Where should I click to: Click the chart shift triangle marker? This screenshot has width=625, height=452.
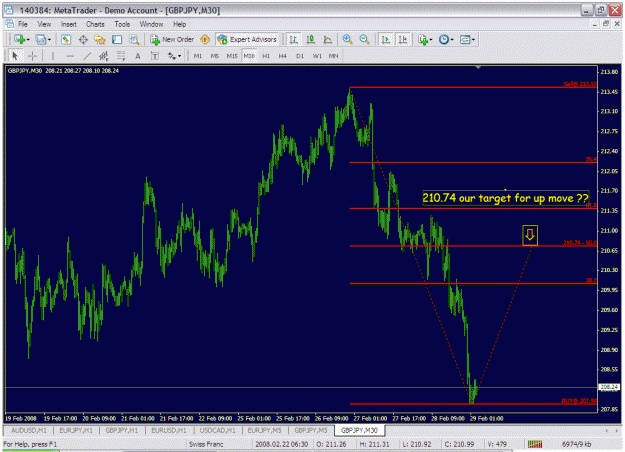(x=478, y=68)
